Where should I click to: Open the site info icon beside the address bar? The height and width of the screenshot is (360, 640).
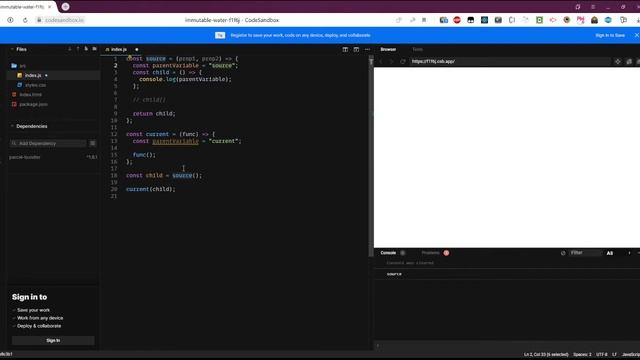pyautogui.click(x=10, y=20)
